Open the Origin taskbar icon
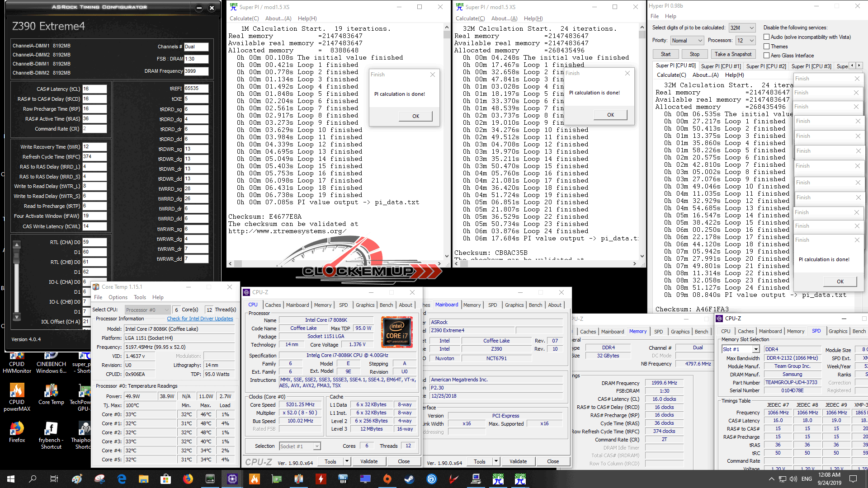Viewport: 868px width, 488px height. (387, 479)
